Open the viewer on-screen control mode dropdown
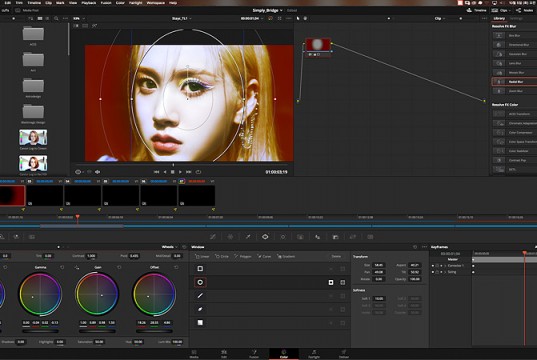The height and width of the screenshot is (360, 537). pyautogui.click(x=79, y=172)
